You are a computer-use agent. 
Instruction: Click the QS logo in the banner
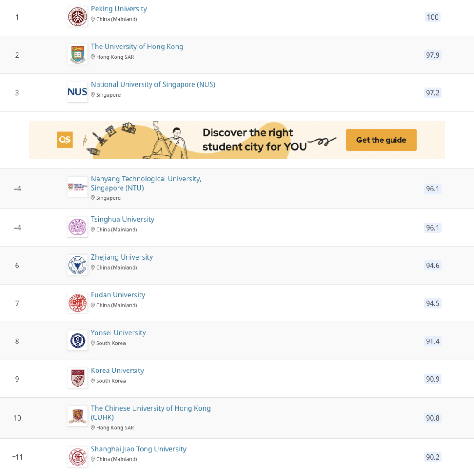(65, 140)
